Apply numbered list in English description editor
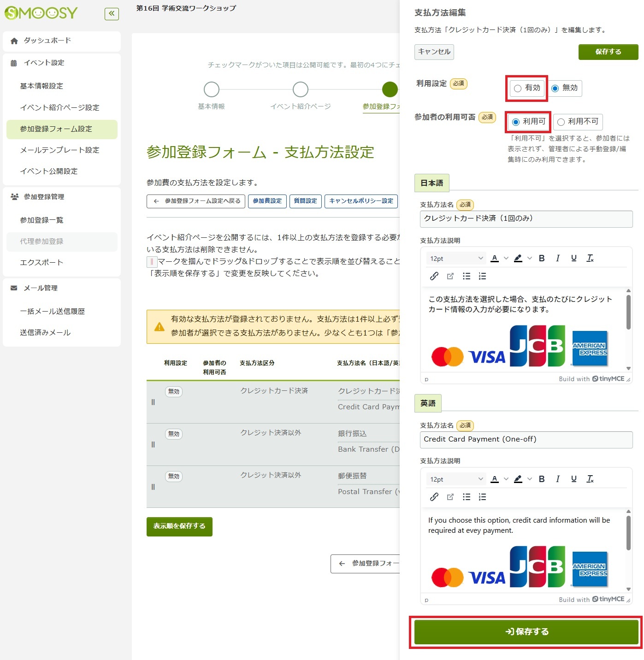 (x=482, y=497)
